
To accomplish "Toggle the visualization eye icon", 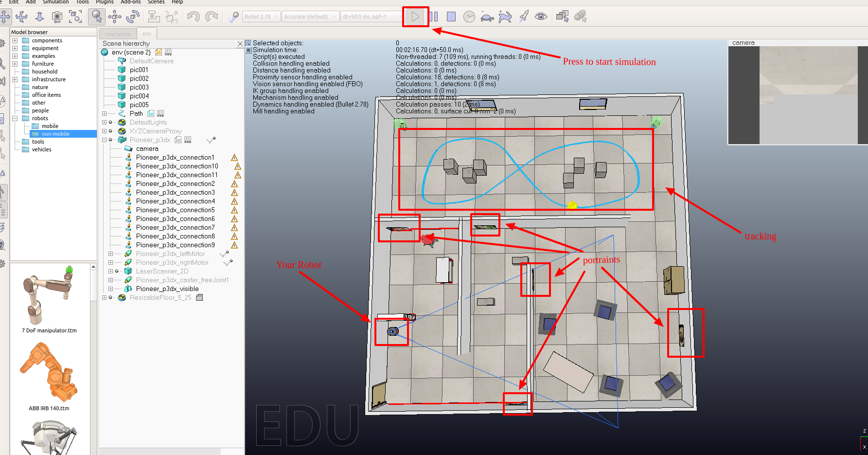I will click(x=541, y=17).
